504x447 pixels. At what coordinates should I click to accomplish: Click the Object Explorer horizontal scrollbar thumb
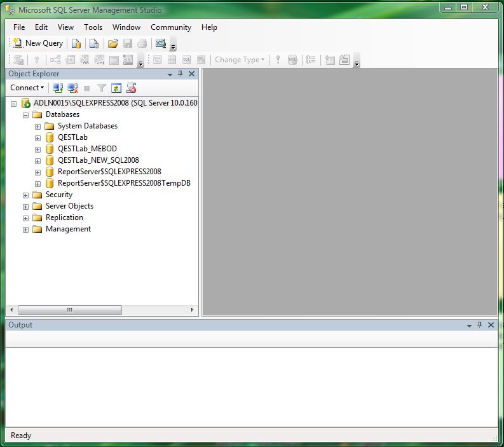point(69,310)
